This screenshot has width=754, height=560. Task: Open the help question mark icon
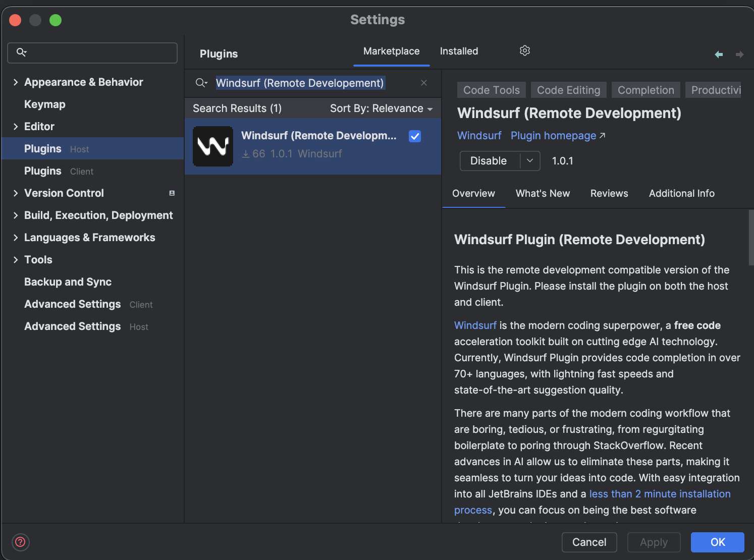(x=20, y=542)
